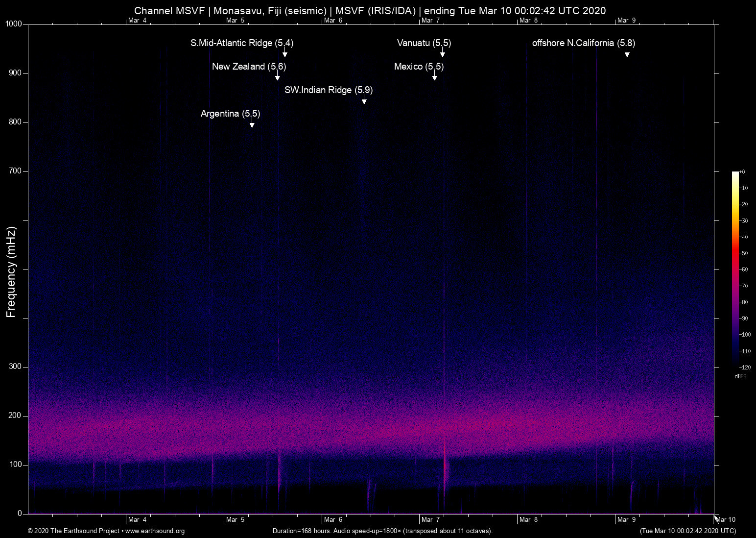Click the Vanuatu (5.5) earthquake label
756x538 pixels.
tap(424, 43)
